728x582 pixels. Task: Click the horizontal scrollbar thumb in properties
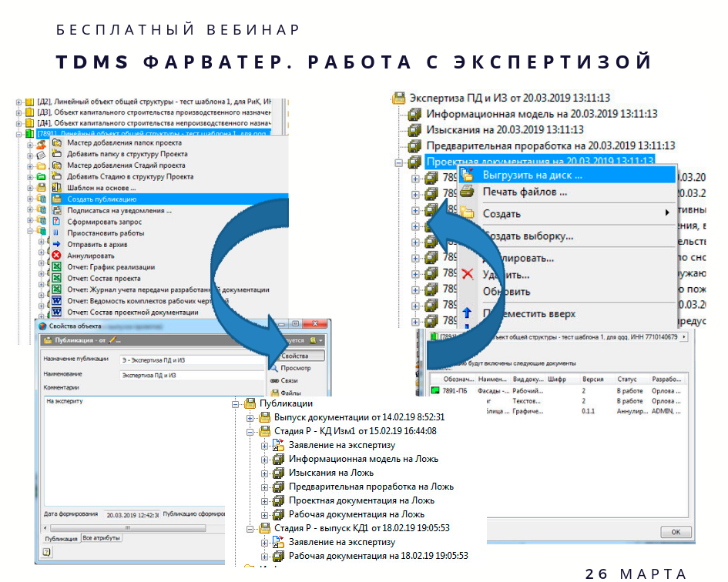(128, 527)
